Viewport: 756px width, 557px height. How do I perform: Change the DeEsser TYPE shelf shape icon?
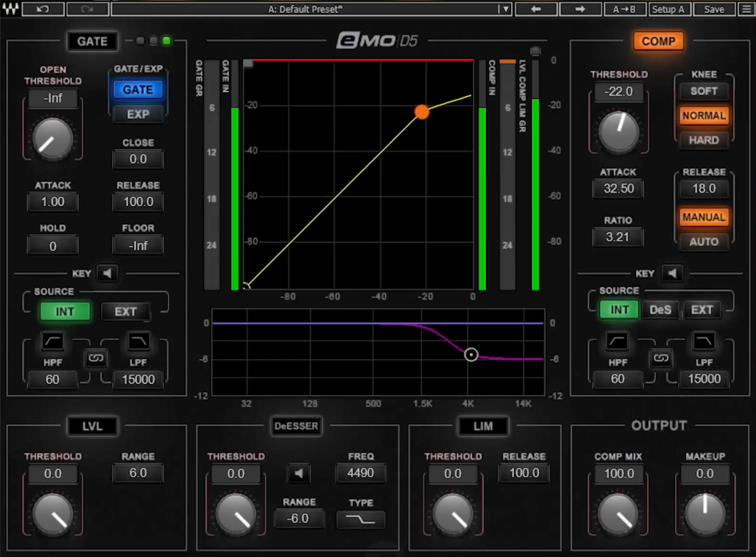360,519
